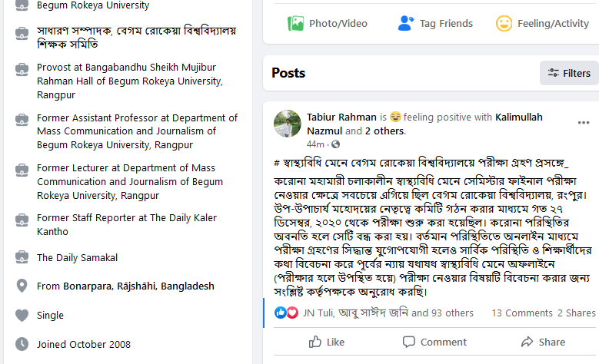Image resolution: width=599 pixels, height=364 pixels.
Task: Click the globe public audience icon
Action: click(x=335, y=144)
